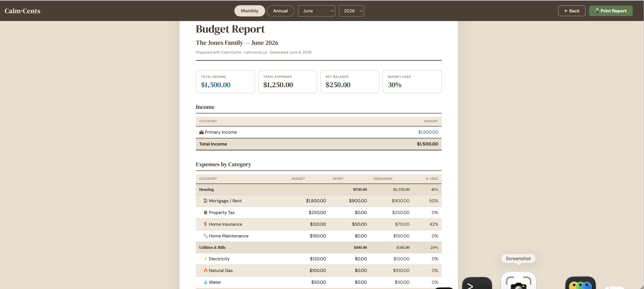
Task: Click the Home Insurance spent $50.00
Action: 359,224
